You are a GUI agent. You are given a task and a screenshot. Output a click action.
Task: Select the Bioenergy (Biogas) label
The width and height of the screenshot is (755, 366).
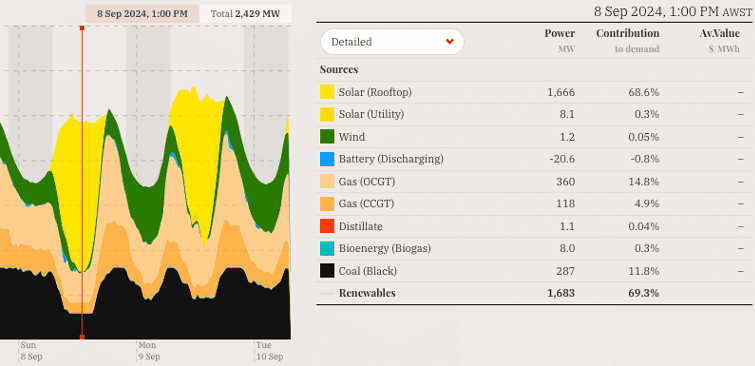(x=385, y=248)
